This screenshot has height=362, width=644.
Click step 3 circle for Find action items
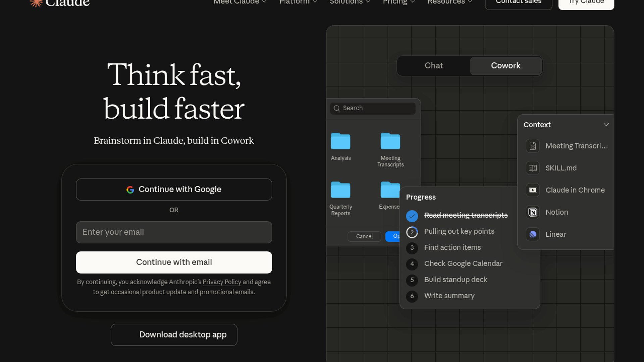[x=412, y=248]
